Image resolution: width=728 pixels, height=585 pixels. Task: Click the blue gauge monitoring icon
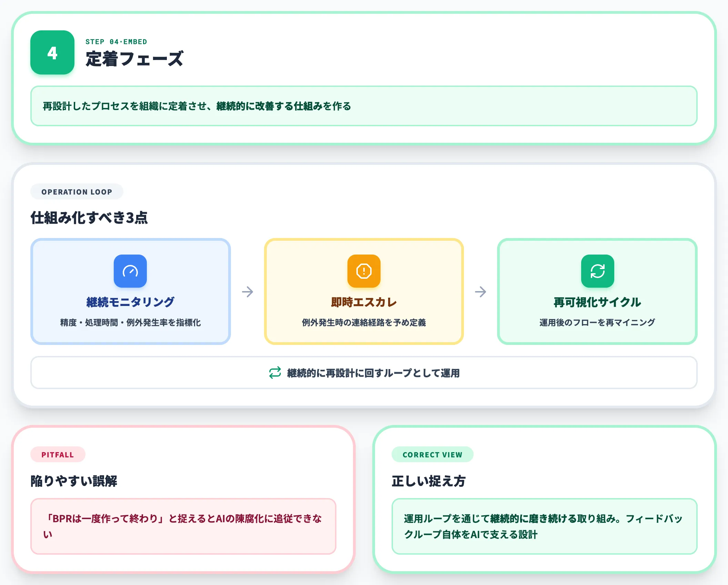click(130, 271)
